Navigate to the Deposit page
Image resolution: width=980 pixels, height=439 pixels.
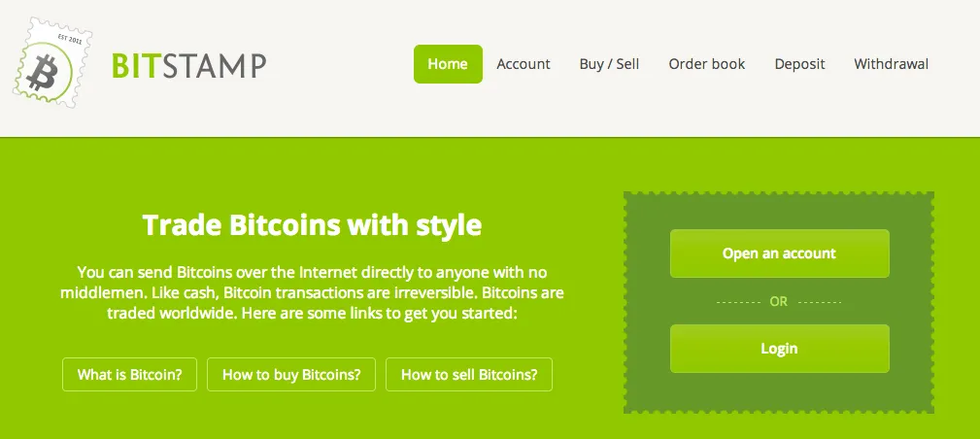[x=799, y=64]
